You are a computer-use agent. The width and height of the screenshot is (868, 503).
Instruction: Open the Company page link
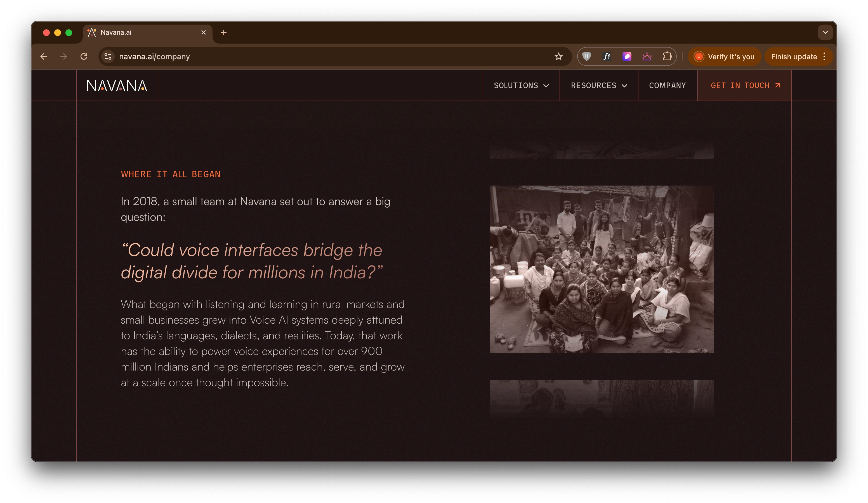coord(667,86)
